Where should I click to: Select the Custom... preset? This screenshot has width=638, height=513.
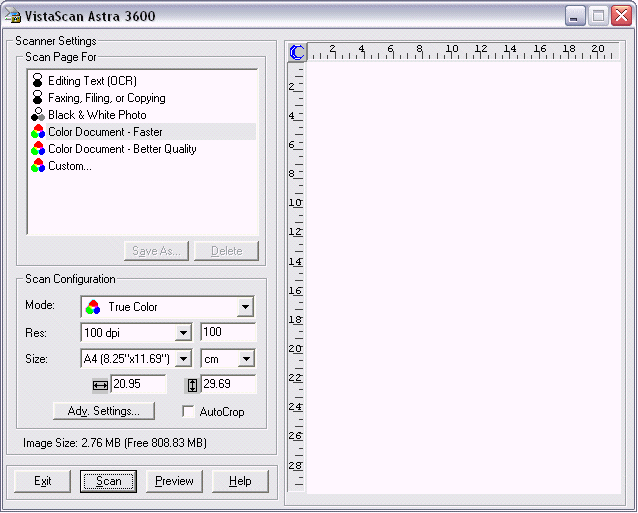pyautogui.click(x=70, y=166)
